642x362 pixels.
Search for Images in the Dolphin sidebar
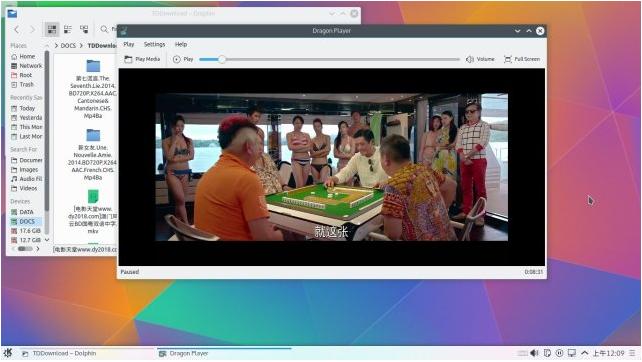click(25, 170)
